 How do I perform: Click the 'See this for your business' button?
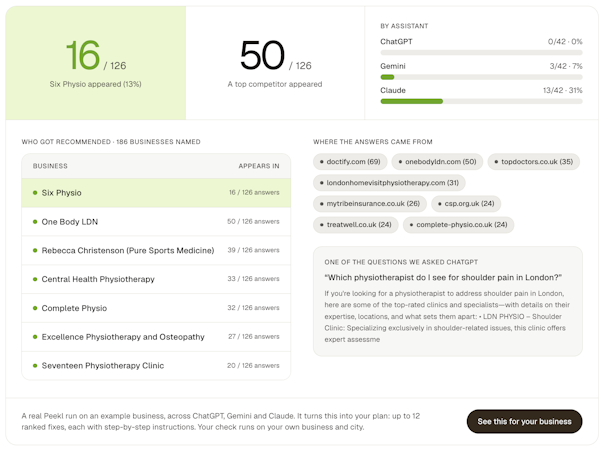pyautogui.click(x=524, y=421)
